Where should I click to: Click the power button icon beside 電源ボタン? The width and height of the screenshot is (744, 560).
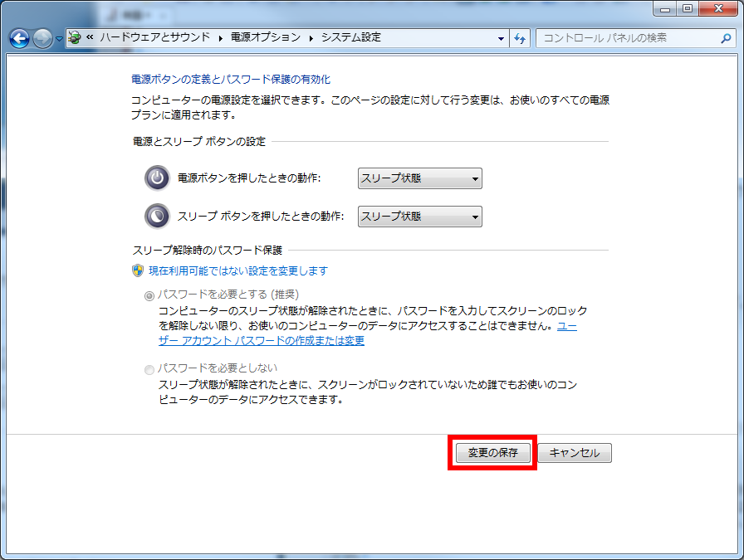point(156,178)
